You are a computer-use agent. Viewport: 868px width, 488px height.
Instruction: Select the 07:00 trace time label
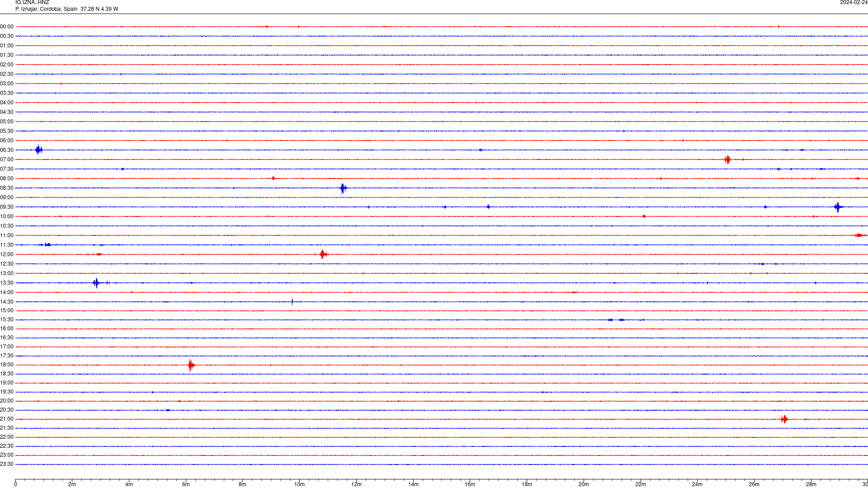(x=7, y=160)
